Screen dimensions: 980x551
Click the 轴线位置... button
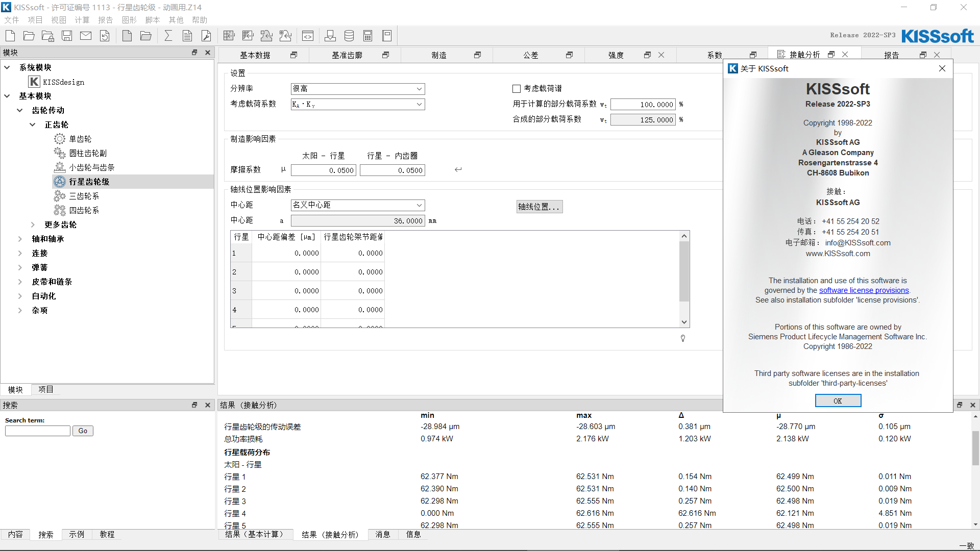tap(540, 207)
